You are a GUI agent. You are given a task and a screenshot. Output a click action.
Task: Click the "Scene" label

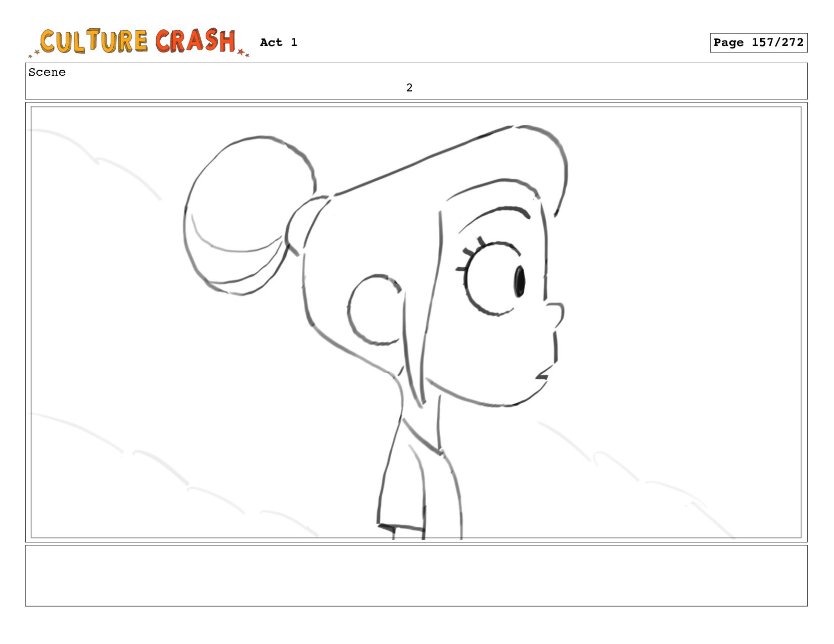tap(47, 72)
